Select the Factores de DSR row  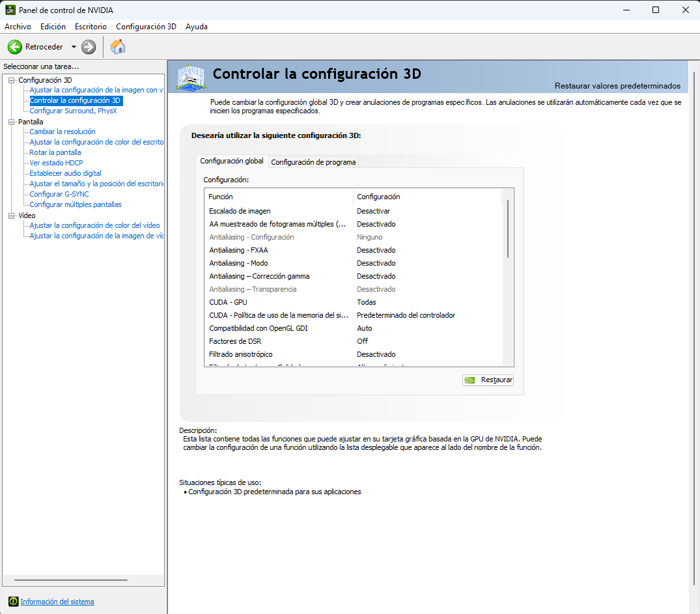tap(353, 341)
